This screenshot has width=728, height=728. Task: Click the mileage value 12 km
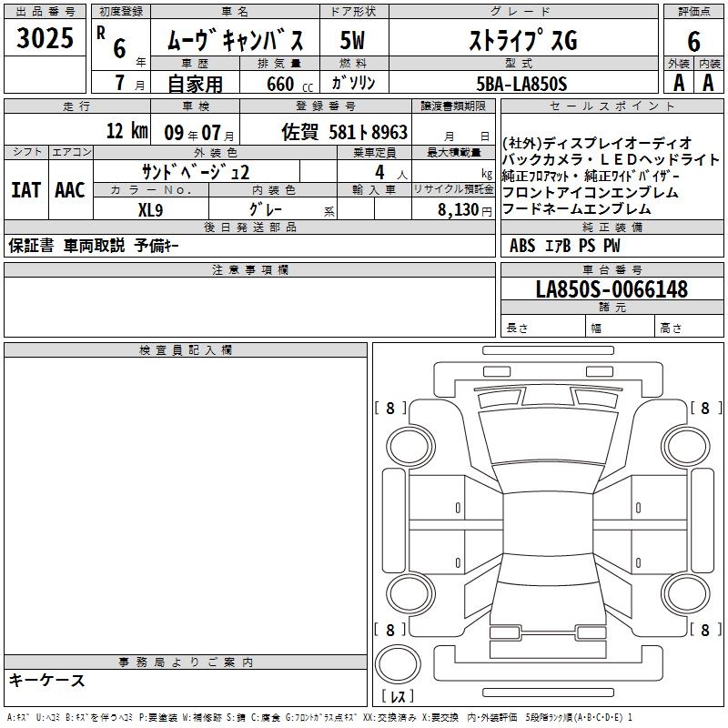(x=126, y=131)
